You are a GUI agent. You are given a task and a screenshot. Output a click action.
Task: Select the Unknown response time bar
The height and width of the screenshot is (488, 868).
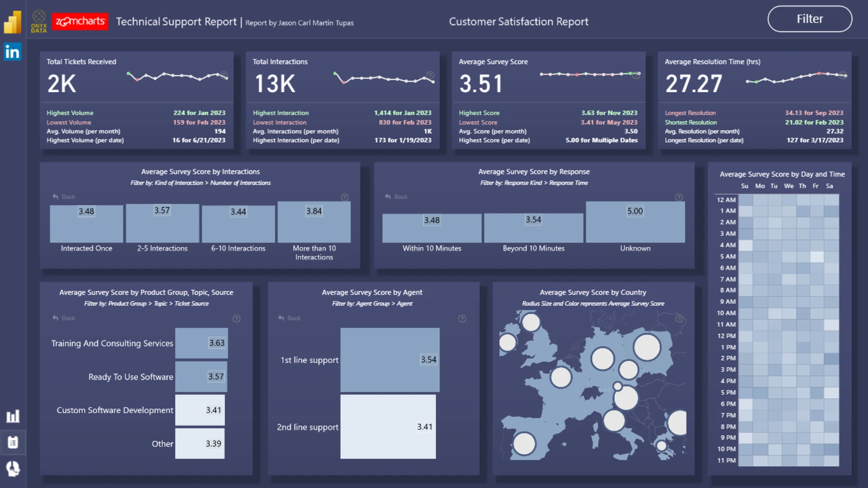[635, 222]
